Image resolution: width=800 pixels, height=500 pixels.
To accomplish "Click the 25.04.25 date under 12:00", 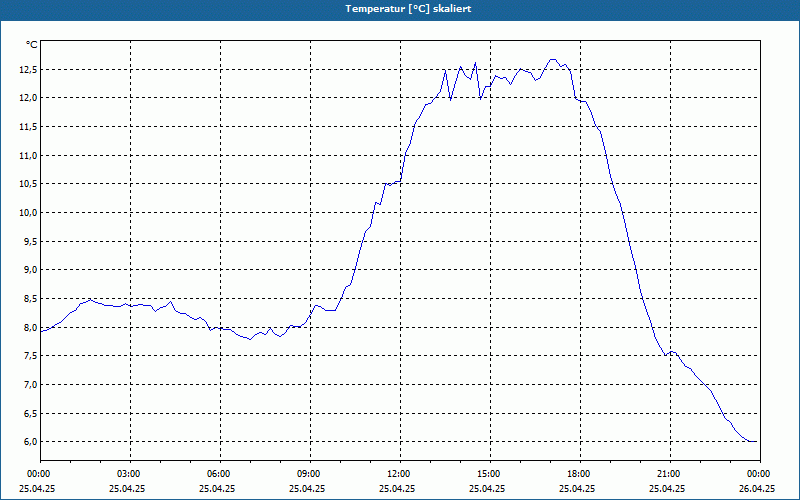I will (x=397, y=488).
